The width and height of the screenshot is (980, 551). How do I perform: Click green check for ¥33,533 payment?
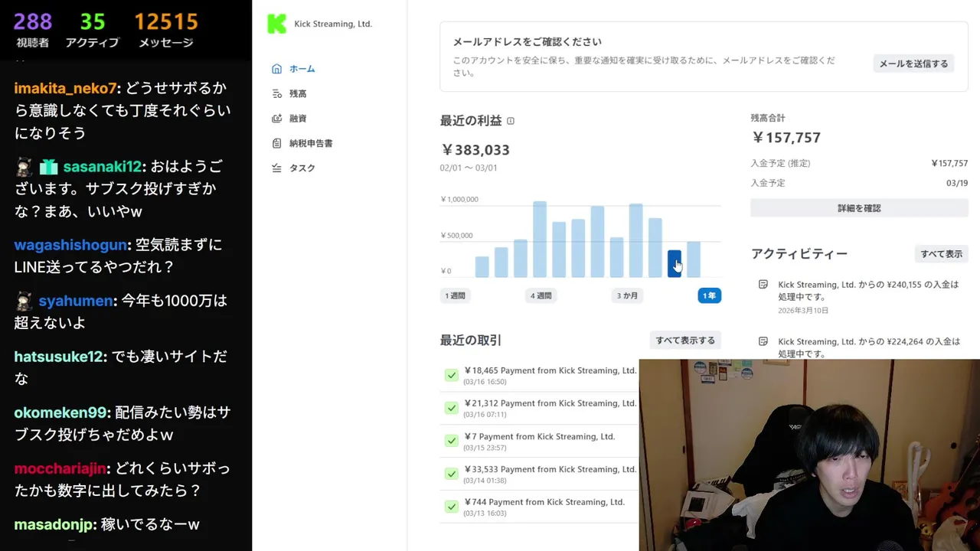[451, 474]
